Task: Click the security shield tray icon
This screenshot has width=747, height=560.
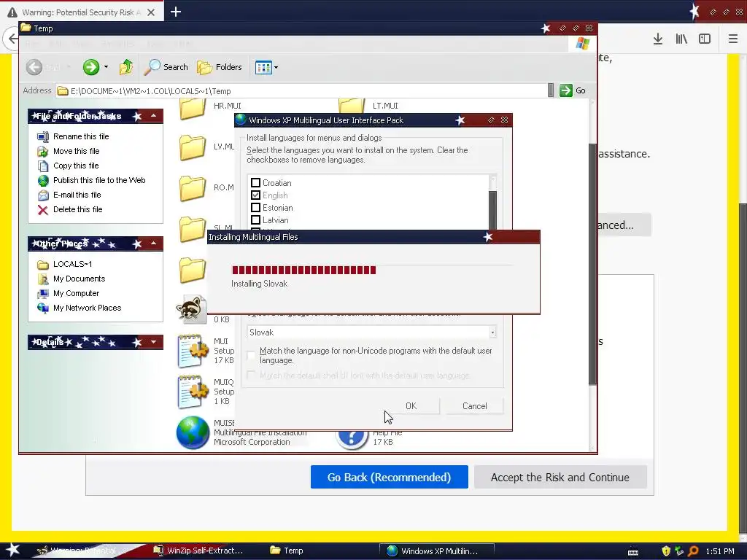Action: [x=666, y=551]
